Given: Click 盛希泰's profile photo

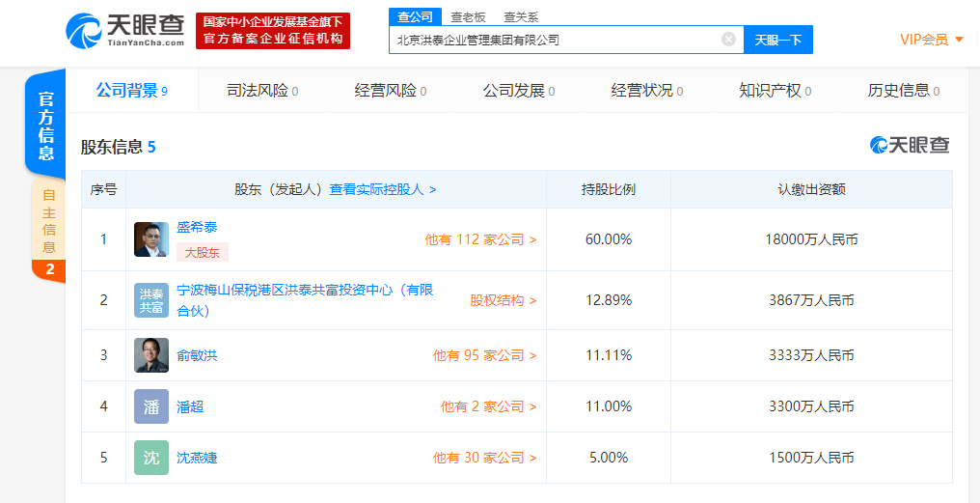Looking at the screenshot, I should (151, 239).
